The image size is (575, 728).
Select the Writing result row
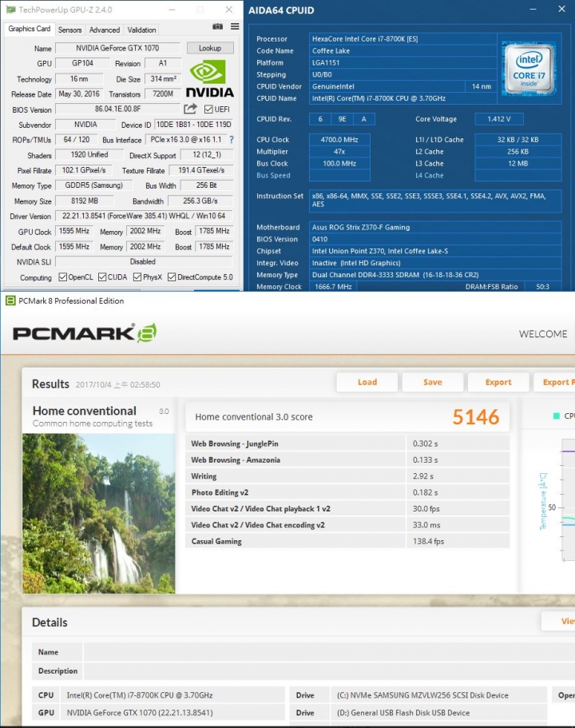click(x=347, y=476)
